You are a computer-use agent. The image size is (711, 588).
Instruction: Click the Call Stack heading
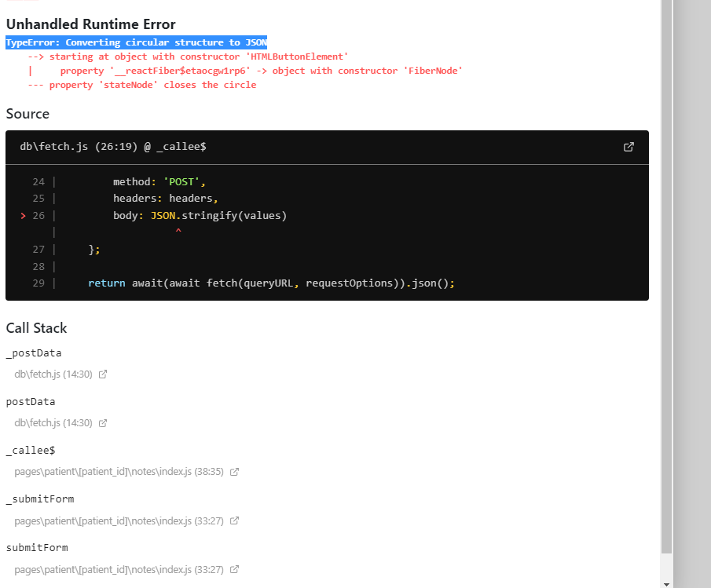point(36,328)
